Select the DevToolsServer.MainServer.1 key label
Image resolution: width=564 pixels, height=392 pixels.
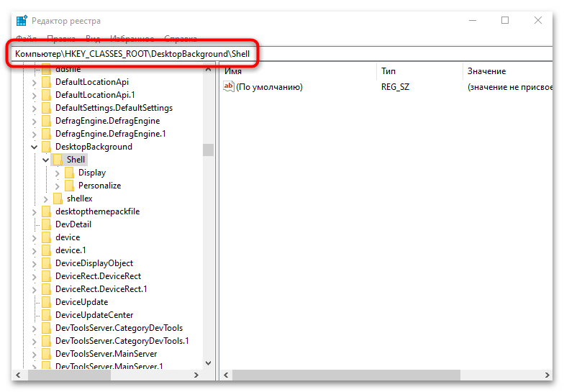tap(109, 366)
